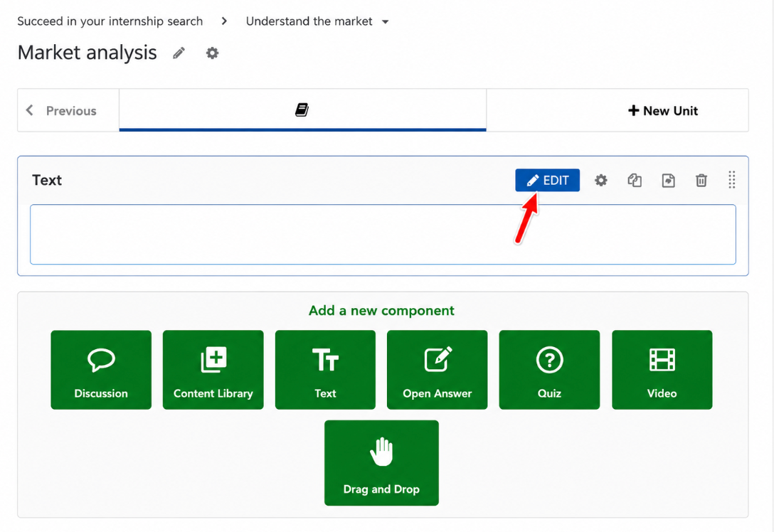Image resolution: width=774 pixels, height=532 pixels.
Task: Click the Add a new component heading
Action: 381,310
